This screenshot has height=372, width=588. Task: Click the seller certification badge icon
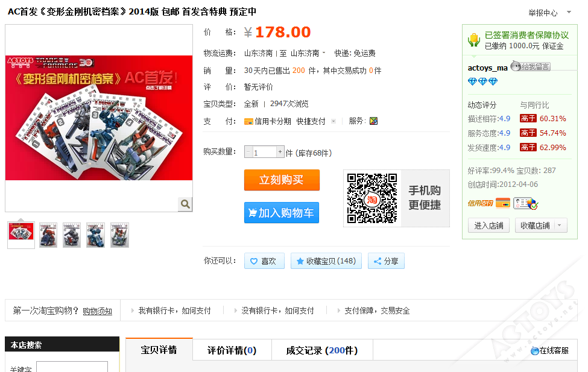(x=525, y=203)
